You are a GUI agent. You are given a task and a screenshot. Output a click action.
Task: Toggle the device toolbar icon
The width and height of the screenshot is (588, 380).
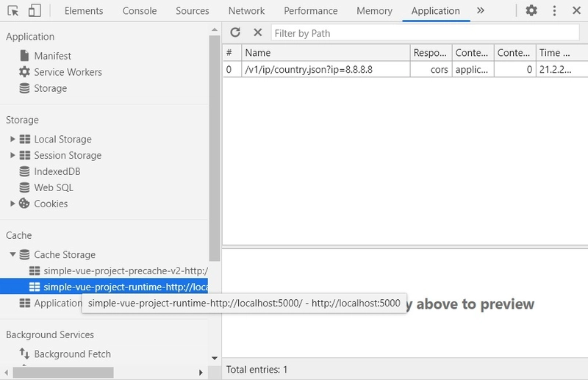point(35,11)
